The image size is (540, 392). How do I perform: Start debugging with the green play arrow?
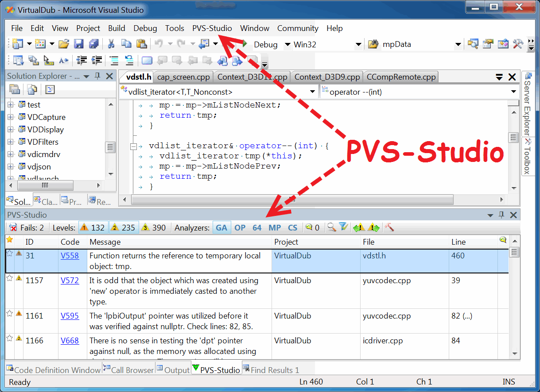tap(244, 44)
